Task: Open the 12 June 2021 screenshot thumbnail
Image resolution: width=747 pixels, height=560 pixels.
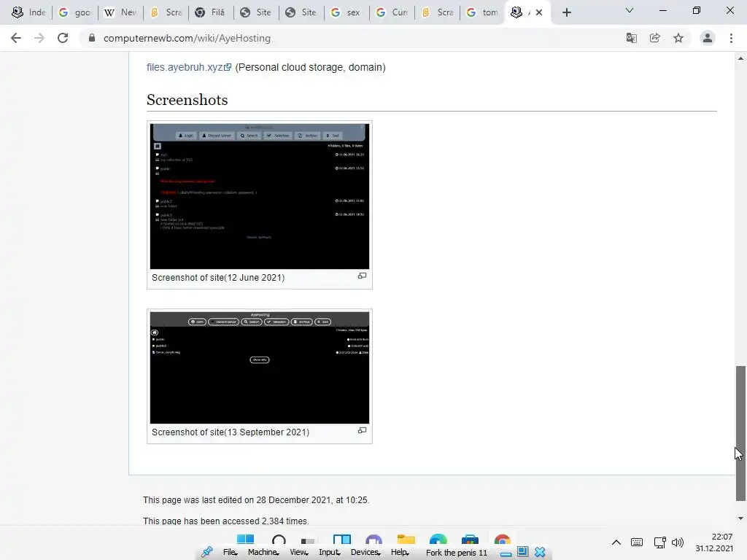Action: pos(260,196)
